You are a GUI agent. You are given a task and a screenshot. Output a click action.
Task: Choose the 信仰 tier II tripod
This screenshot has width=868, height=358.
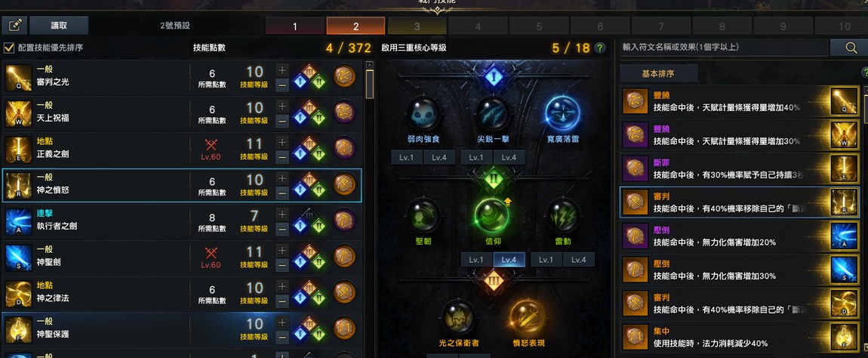pos(491,215)
